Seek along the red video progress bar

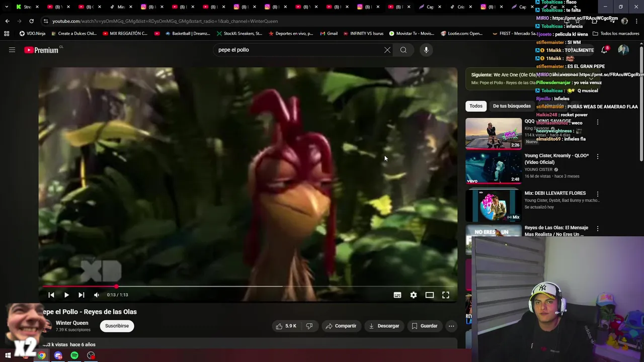point(248,286)
